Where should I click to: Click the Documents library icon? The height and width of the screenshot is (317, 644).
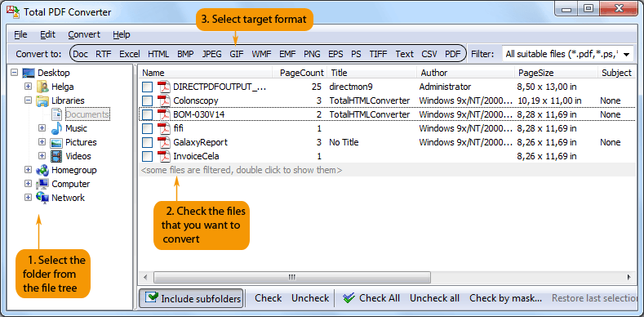[x=56, y=114]
